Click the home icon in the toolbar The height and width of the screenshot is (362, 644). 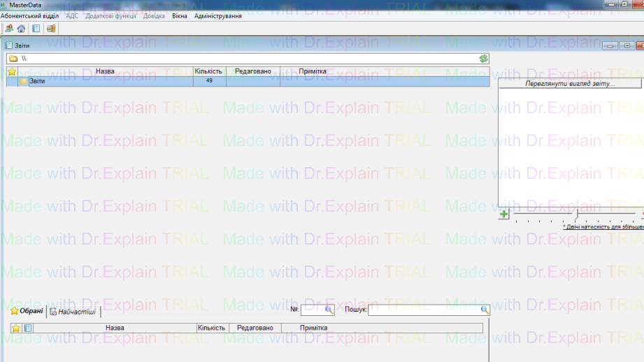21,29
